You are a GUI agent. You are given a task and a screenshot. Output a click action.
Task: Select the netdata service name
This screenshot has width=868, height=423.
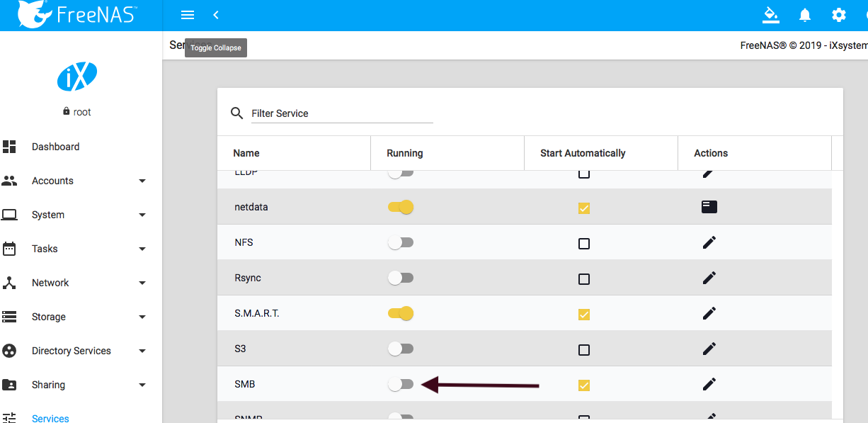point(251,208)
